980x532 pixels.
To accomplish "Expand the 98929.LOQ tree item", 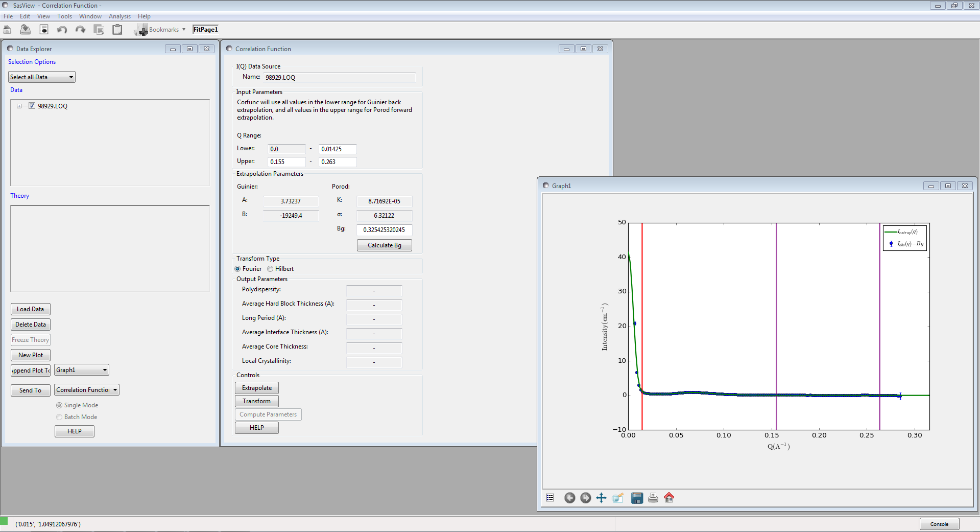I will point(18,106).
